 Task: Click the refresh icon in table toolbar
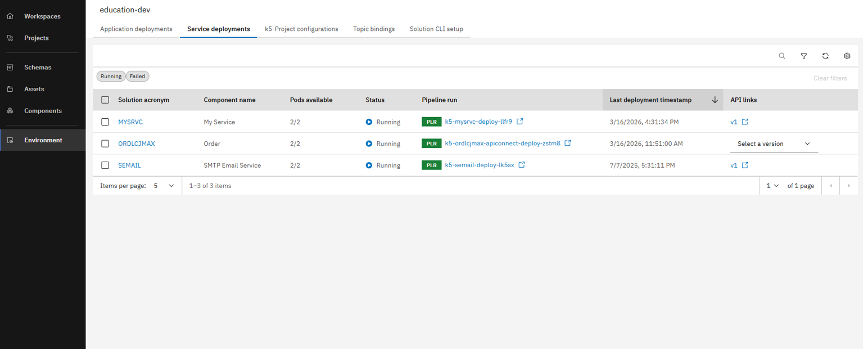point(825,56)
